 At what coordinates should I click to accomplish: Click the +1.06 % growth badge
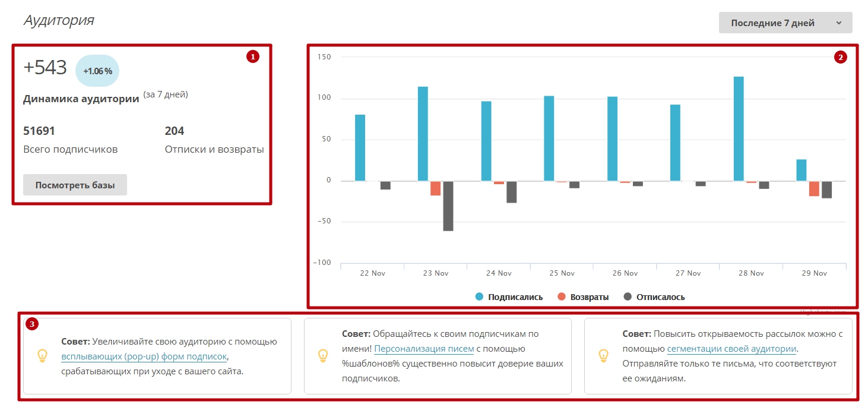coord(97,71)
